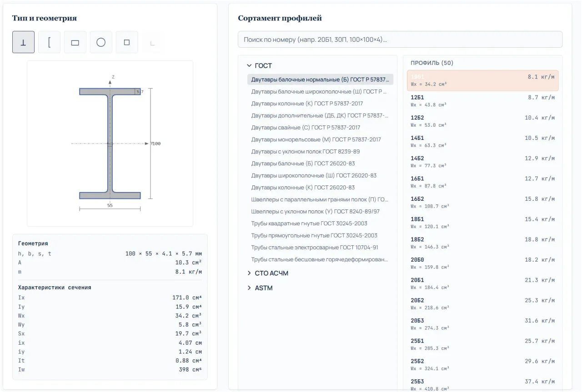Expand the СТО АСЧМ catalog group

click(267, 273)
